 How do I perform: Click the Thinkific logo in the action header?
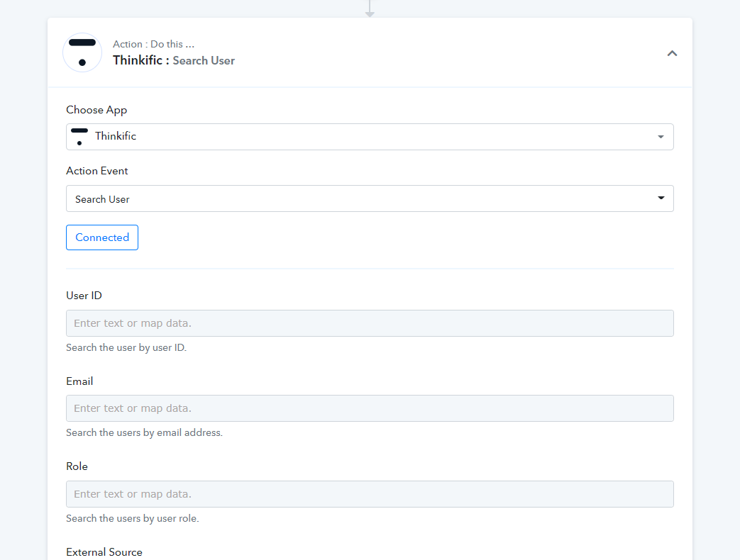tap(82, 52)
